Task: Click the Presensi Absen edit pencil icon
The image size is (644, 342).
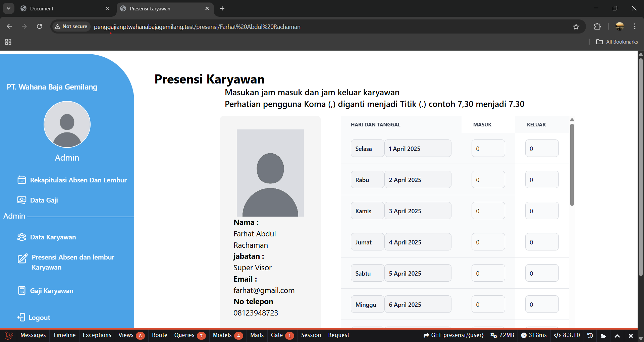Action: pos(22,259)
